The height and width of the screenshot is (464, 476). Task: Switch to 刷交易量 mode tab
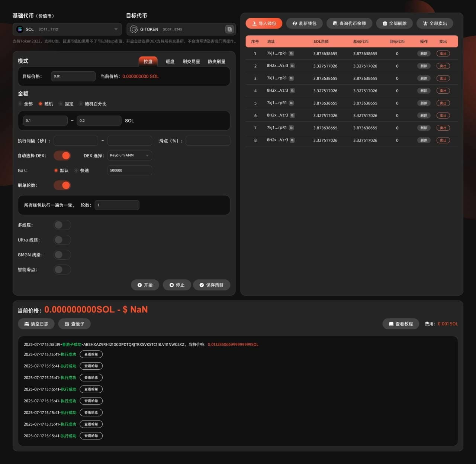[x=191, y=61]
